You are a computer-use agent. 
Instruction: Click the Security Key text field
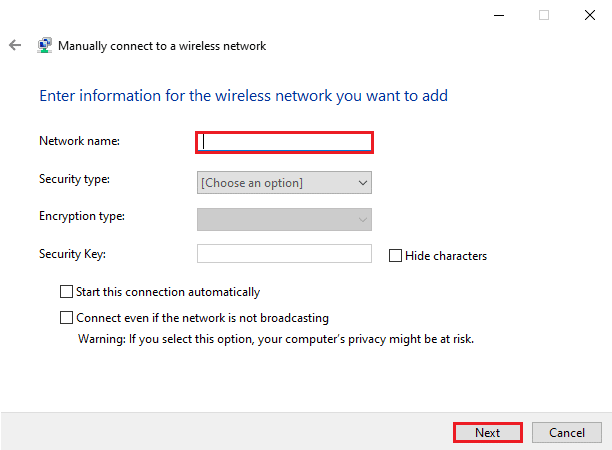(x=284, y=254)
